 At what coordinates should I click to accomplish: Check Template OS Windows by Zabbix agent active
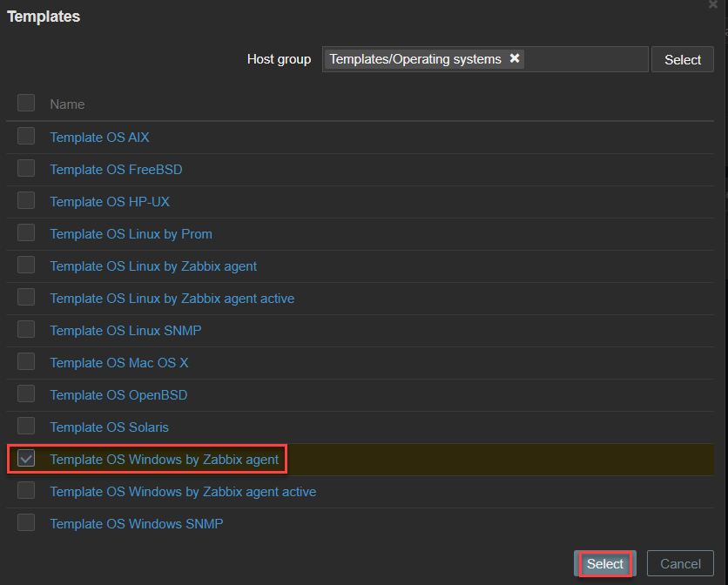coord(25,489)
